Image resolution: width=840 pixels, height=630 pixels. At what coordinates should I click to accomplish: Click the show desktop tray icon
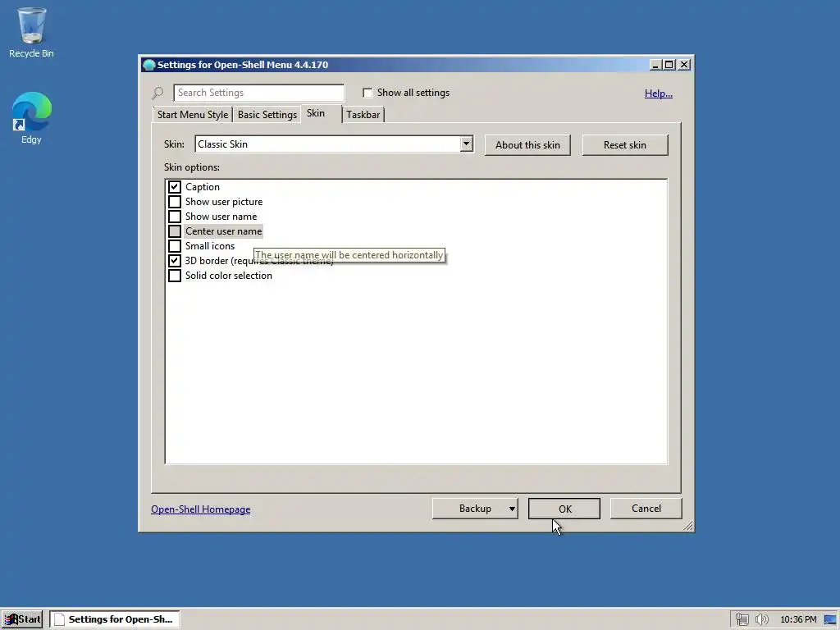pos(830,619)
